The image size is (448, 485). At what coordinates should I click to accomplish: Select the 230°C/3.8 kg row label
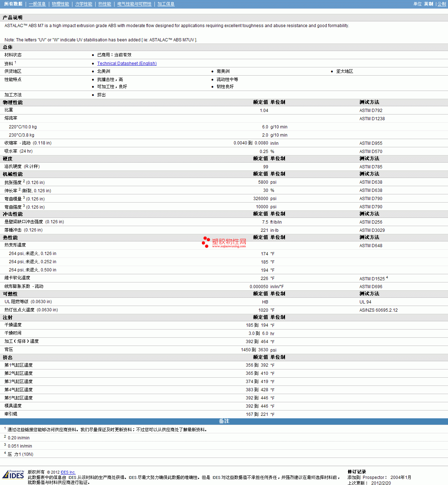point(21,135)
